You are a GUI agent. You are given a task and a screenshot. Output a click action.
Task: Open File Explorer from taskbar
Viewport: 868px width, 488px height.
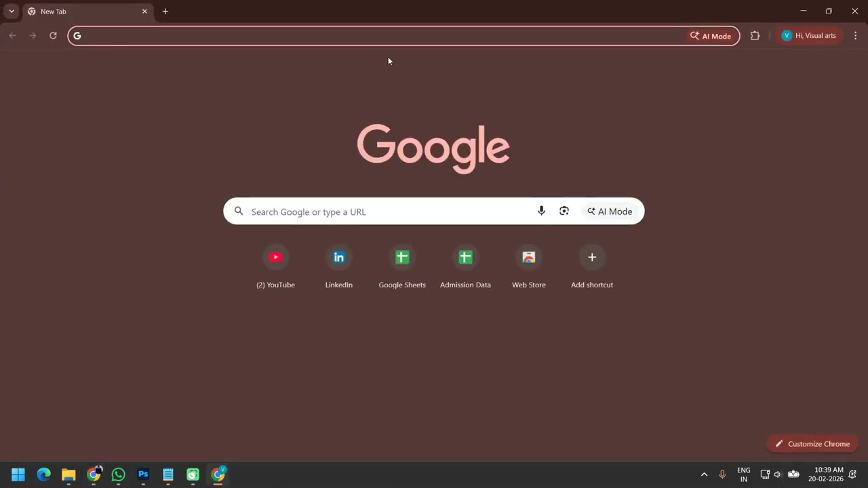[x=68, y=474]
